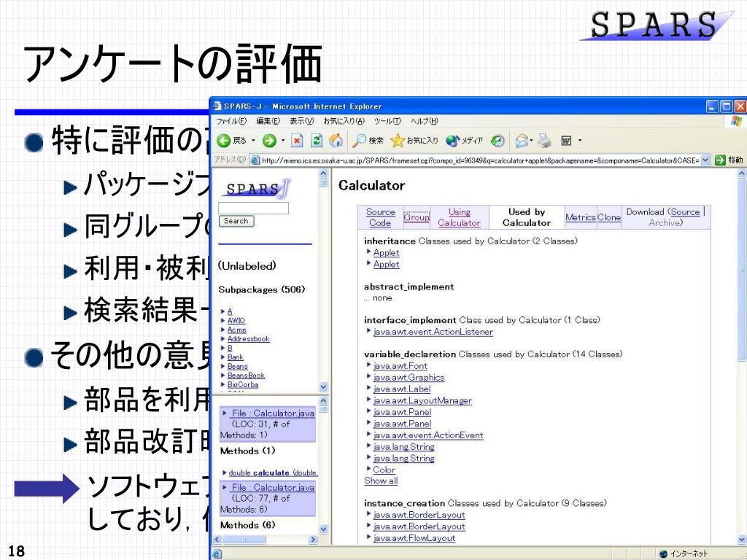This screenshot has height=560, width=747.
Task: Click the Back arrow icon in Internet Explorer
Action: tap(224, 141)
